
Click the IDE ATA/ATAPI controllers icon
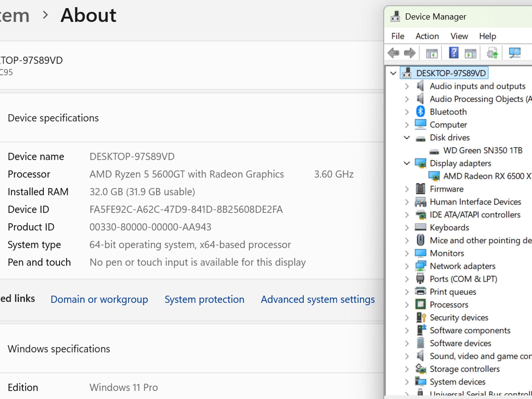[421, 215]
